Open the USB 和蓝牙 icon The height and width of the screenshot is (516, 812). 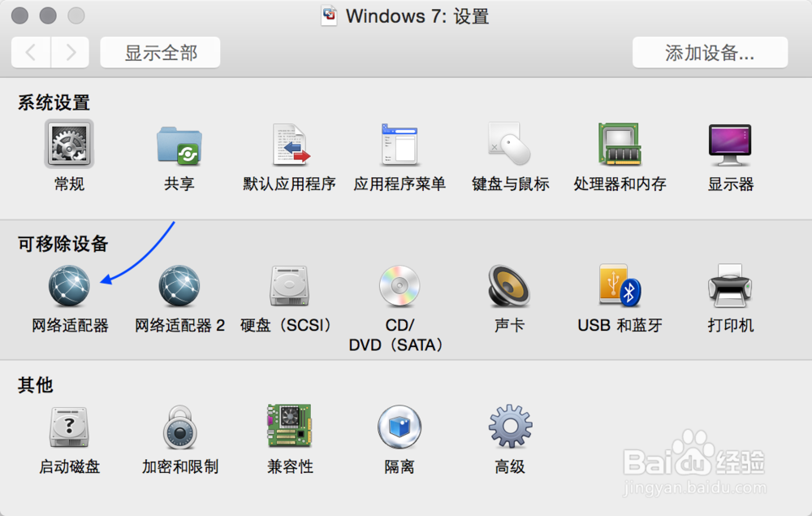point(620,285)
